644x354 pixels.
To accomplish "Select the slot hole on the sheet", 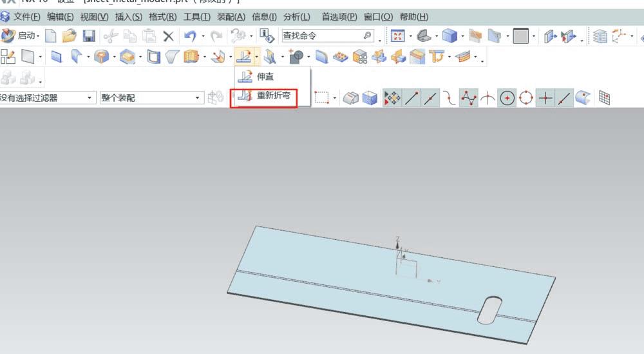I will [489, 310].
